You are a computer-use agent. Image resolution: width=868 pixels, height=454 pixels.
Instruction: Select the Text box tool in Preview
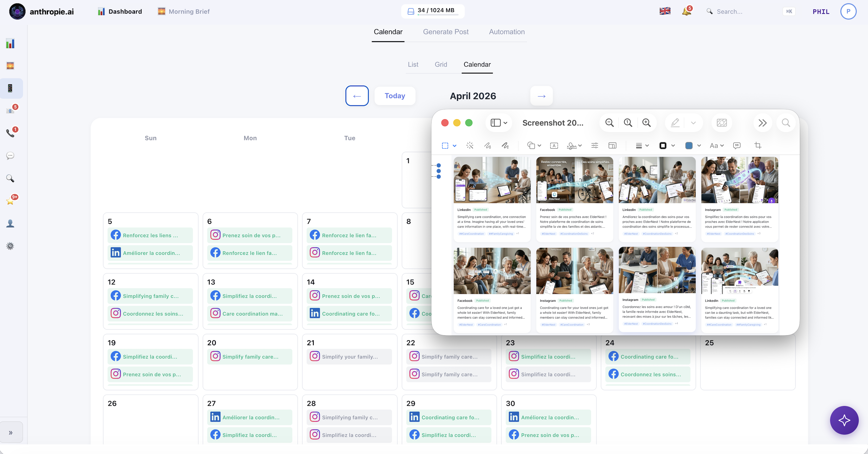(554, 146)
